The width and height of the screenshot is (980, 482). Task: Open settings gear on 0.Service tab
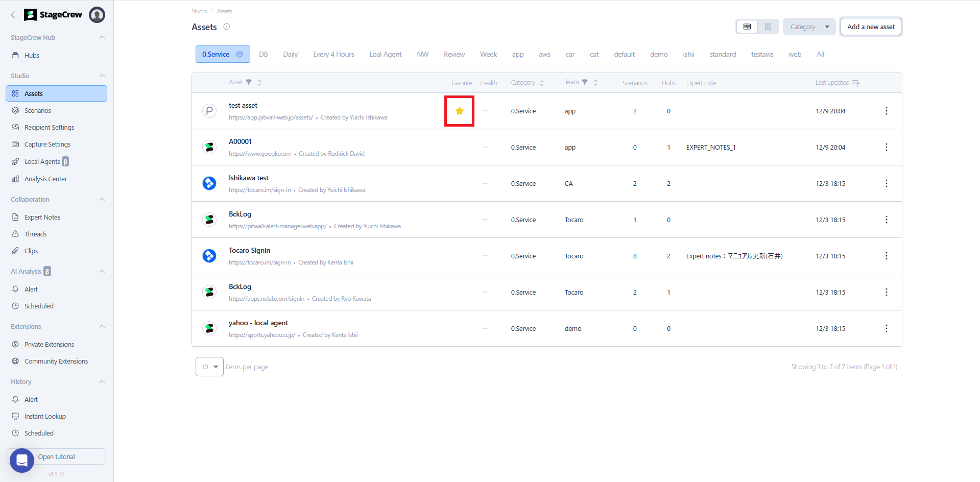pos(240,54)
